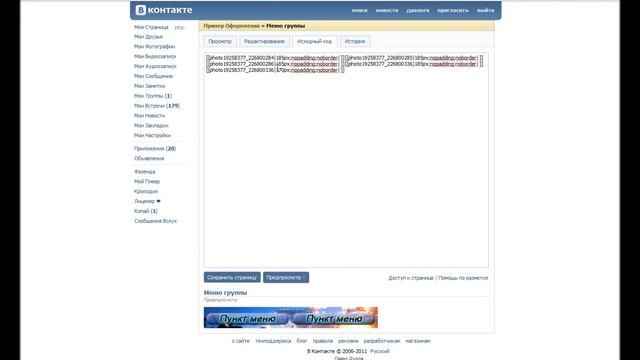Open the История tab
This screenshot has height=360, width=640.
tap(355, 41)
